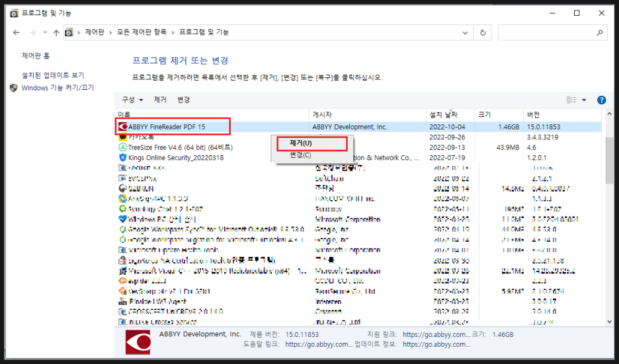Click the 프로그램 및 기능 breadcrumb
619x364 pixels.
tap(204, 32)
